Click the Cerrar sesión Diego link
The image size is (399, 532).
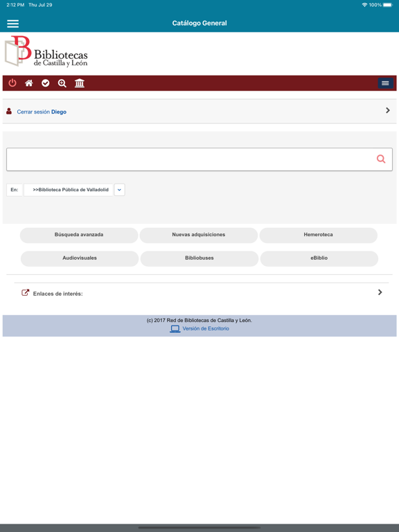(42, 112)
